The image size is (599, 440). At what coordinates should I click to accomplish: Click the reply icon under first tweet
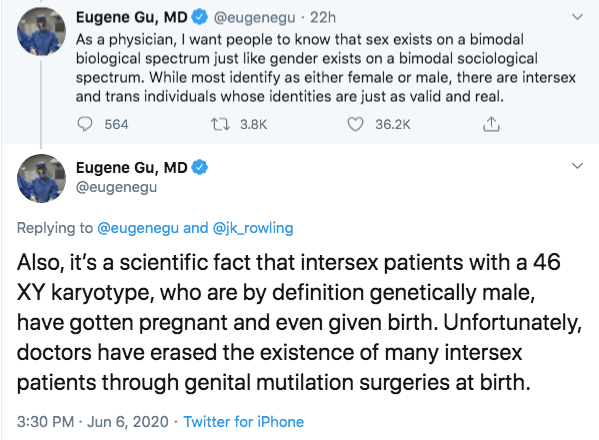84,124
